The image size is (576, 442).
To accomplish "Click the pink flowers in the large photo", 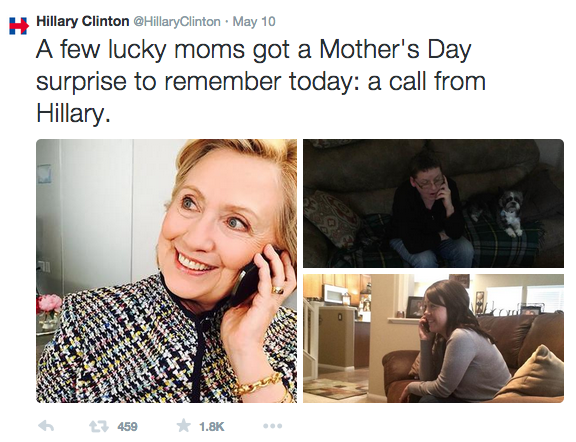I will click(x=50, y=303).
